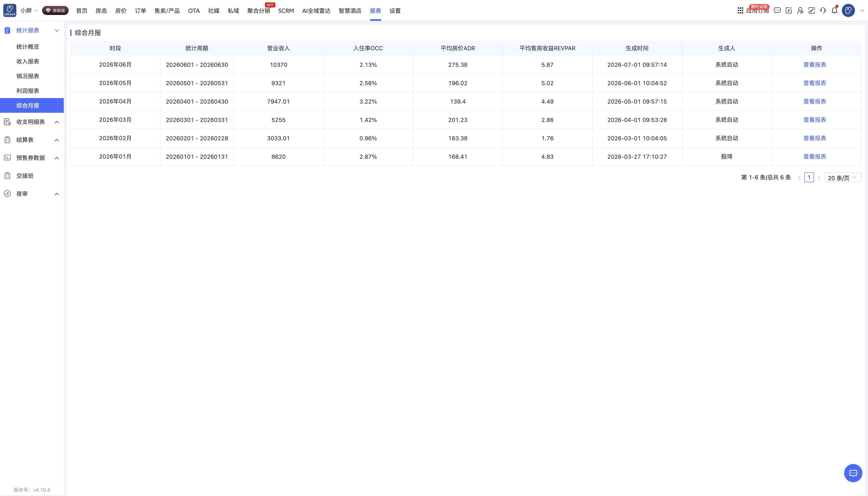The width and height of the screenshot is (868, 496).
Task: Open the floating chat bubble button
Action: click(853, 473)
